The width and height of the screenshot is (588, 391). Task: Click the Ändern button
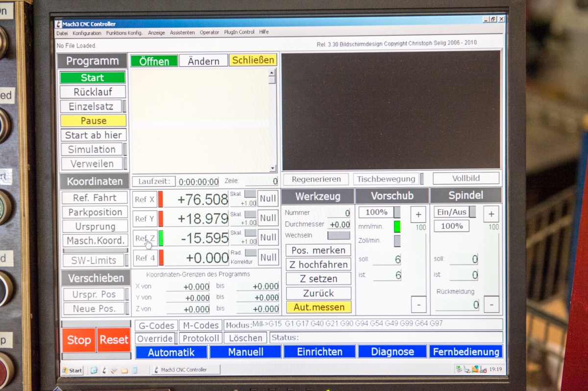tap(203, 61)
